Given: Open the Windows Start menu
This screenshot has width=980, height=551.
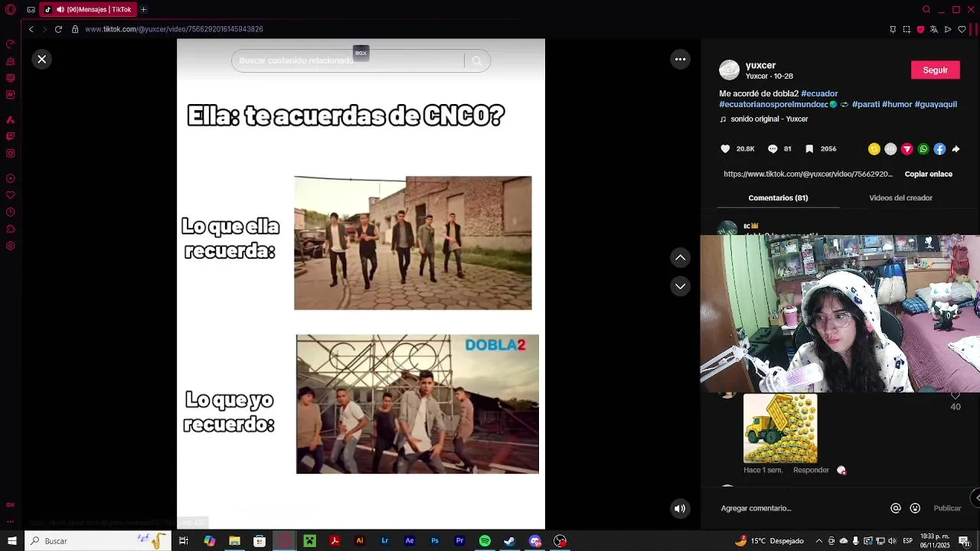Looking at the screenshot, I should tap(11, 541).
